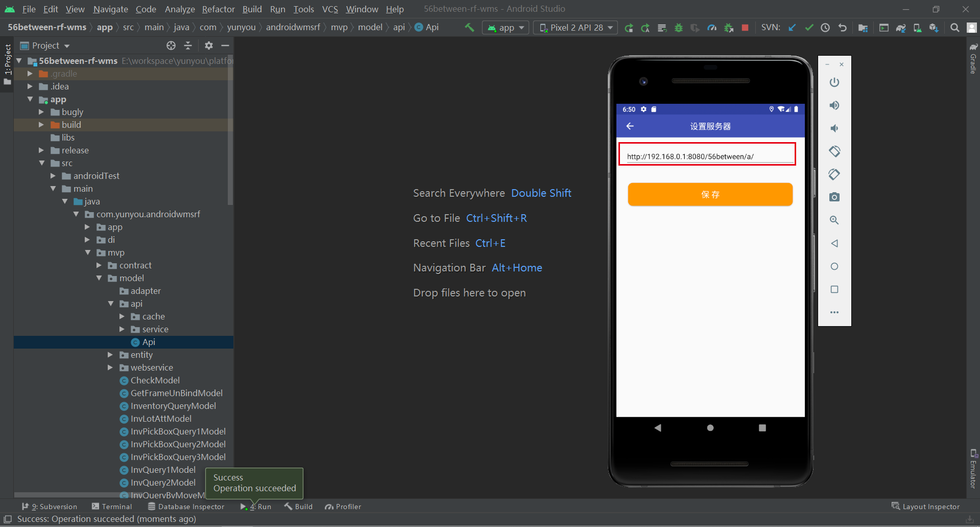The width and height of the screenshot is (980, 527).
Task: Open the SDK Manager icon
Action: point(934,28)
